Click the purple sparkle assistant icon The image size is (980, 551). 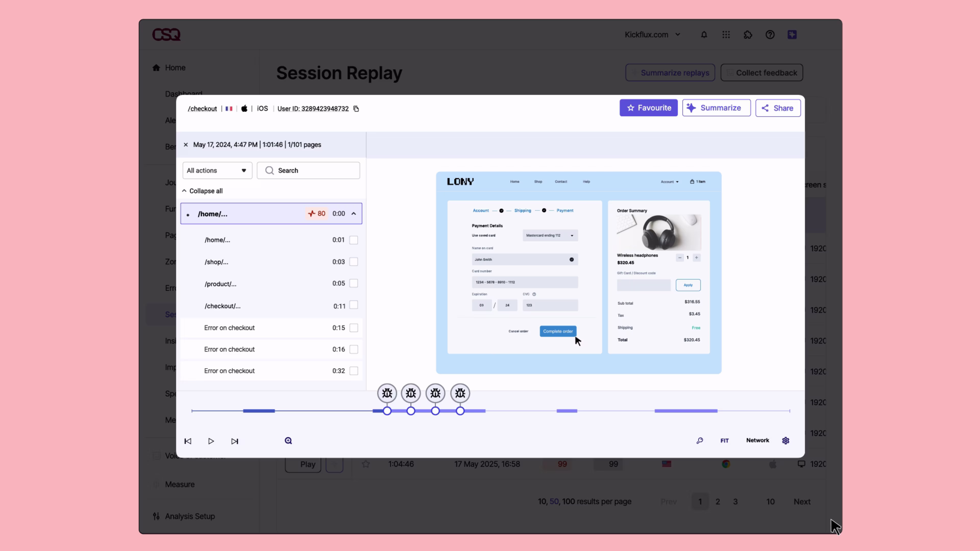pyautogui.click(x=792, y=35)
